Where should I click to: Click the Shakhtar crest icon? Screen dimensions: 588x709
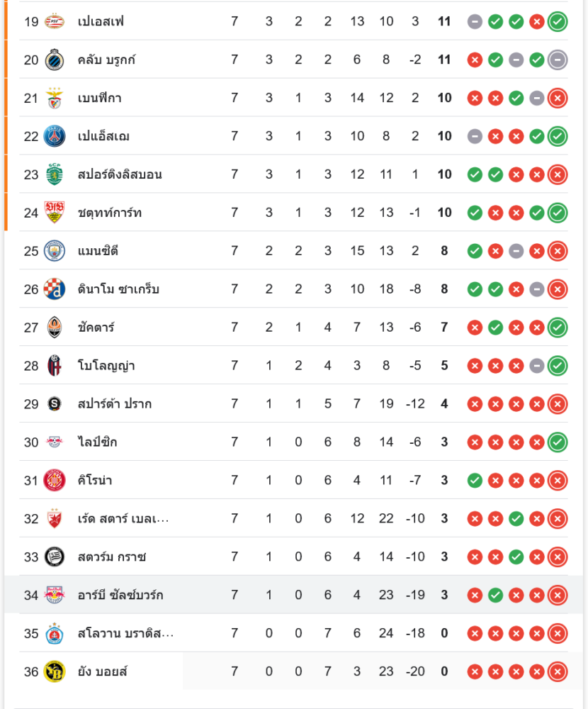[55, 328]
